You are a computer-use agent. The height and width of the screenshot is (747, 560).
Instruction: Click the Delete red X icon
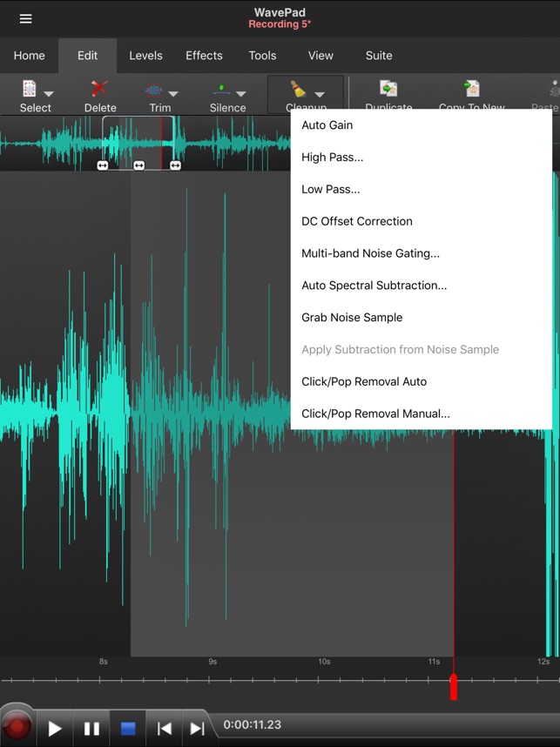tap(99, 89)
